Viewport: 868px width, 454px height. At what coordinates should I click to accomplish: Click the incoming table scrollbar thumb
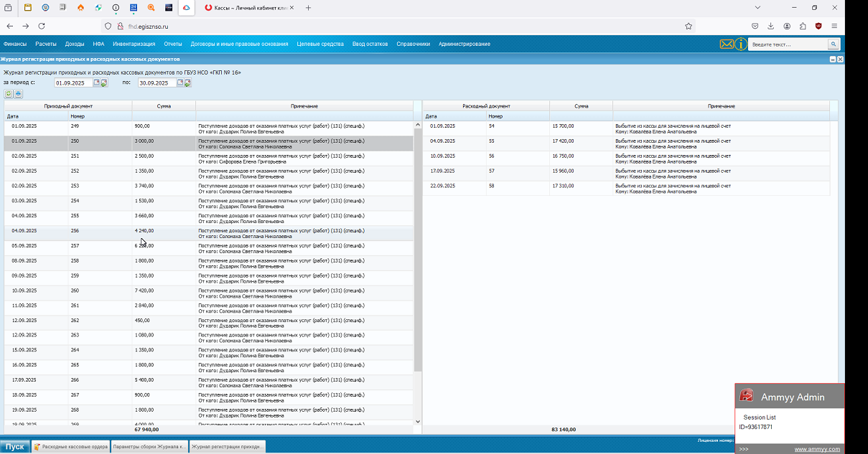pyautogui.click(x=418, y=250)
